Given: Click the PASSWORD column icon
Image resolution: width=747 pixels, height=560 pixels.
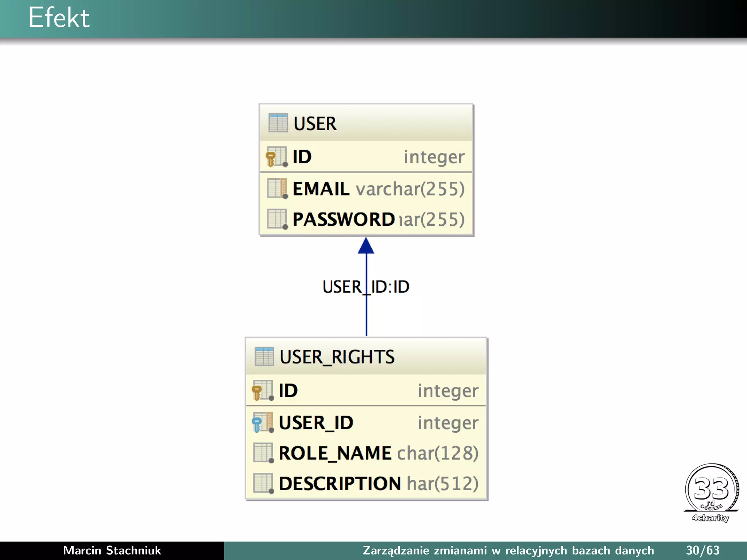Looking at the screenshot, I should click(277, 219).
